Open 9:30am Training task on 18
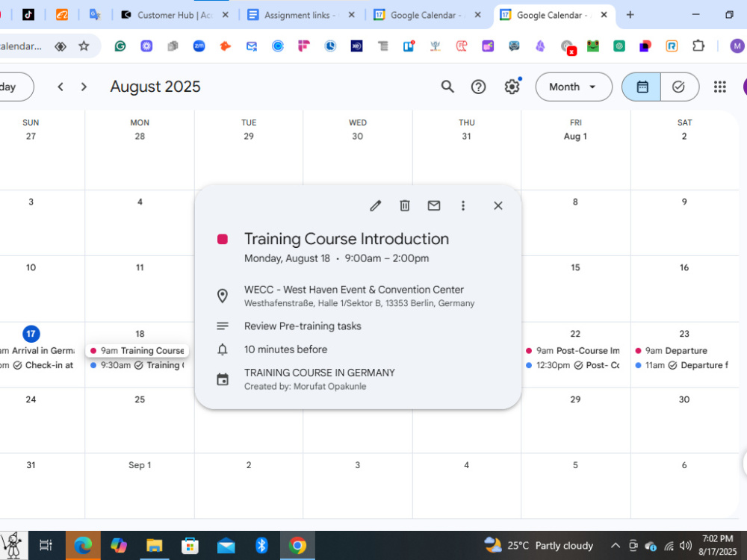Viewport: 747px width, 560px height. point(137,365)
